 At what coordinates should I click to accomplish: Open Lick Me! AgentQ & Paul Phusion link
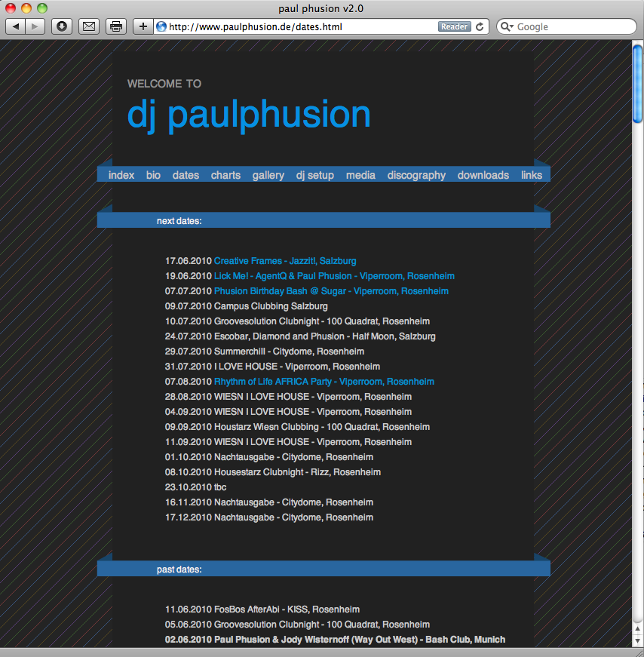tap(334, 276)
